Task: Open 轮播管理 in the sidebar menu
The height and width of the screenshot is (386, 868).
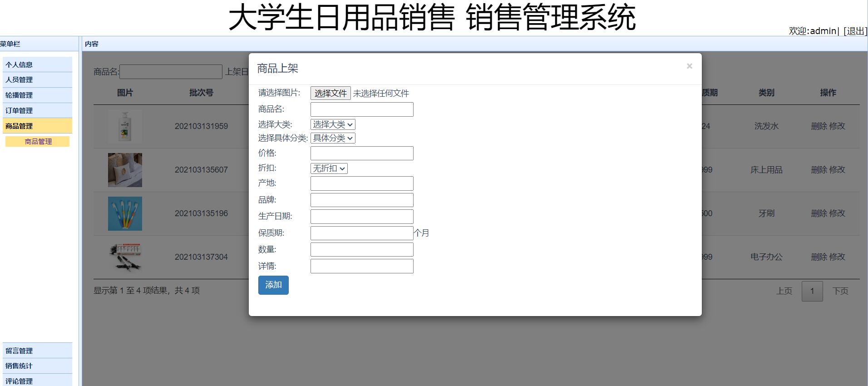Action: click(x=37, y=95)
